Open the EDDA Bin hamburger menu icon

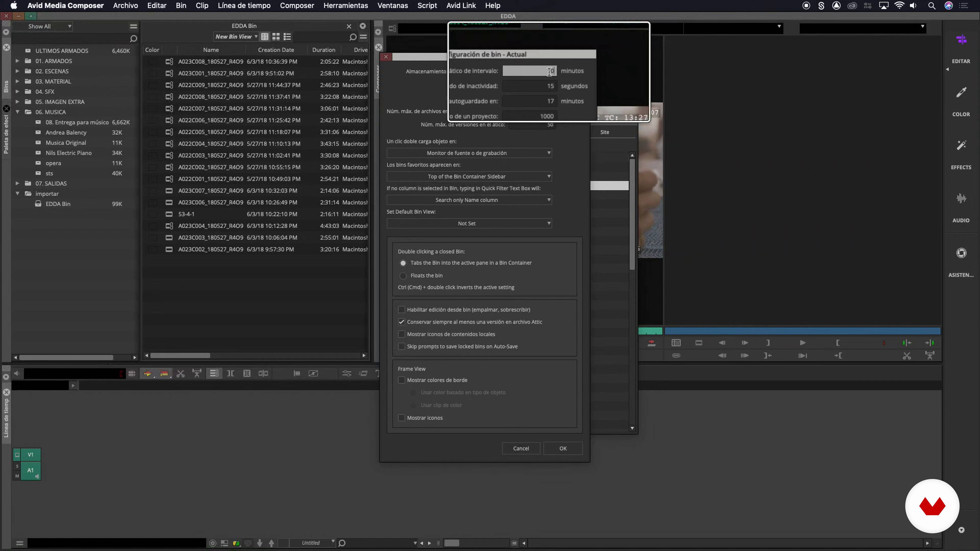pos(363,37)
